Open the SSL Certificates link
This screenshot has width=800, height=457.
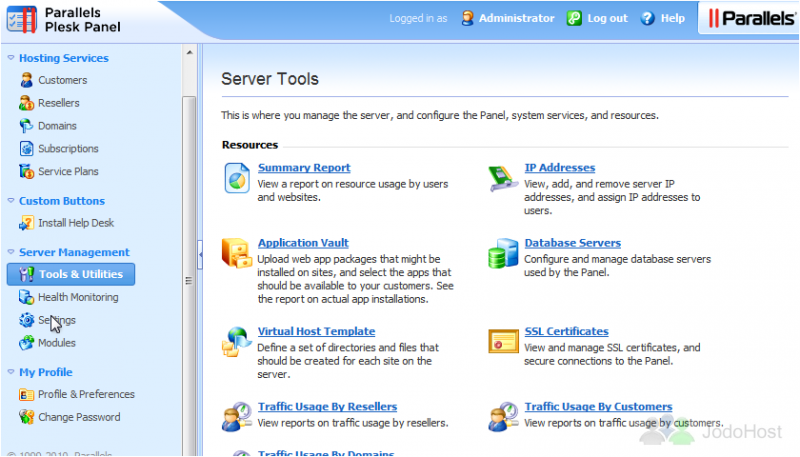point(566,332)
